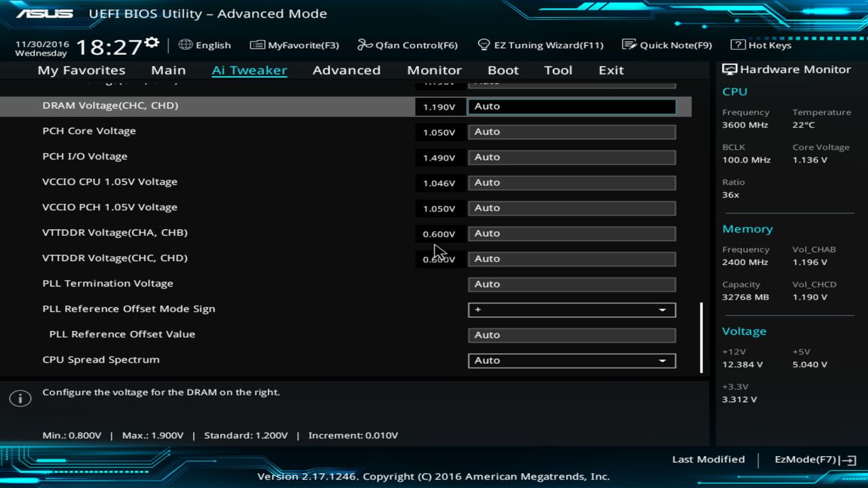Expand the DRAM Voltage(CHC, CHD) Auto selector

571,106
